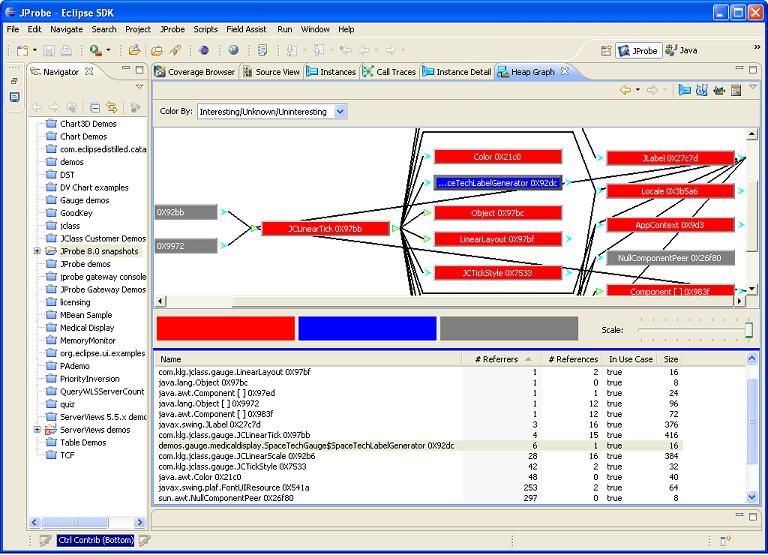Click the Name column header
Image resolution: width=768 pixels, height=555 pixels.
click(309, 359)
